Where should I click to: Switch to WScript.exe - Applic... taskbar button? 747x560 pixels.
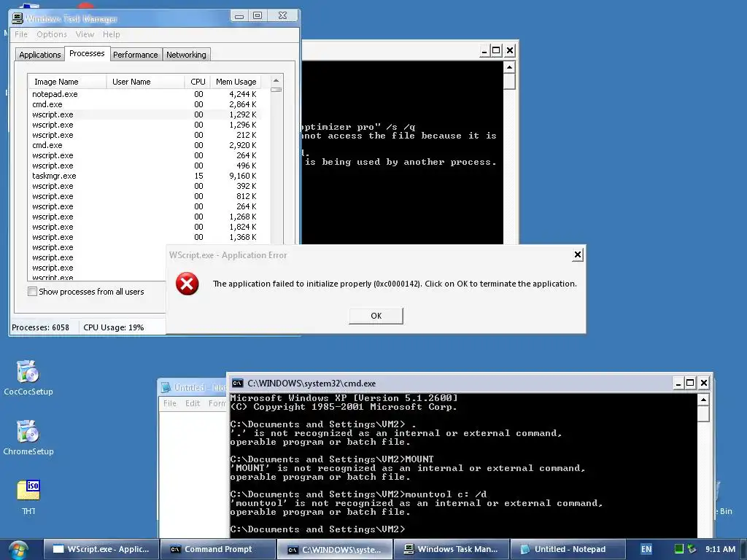(101, 549)
